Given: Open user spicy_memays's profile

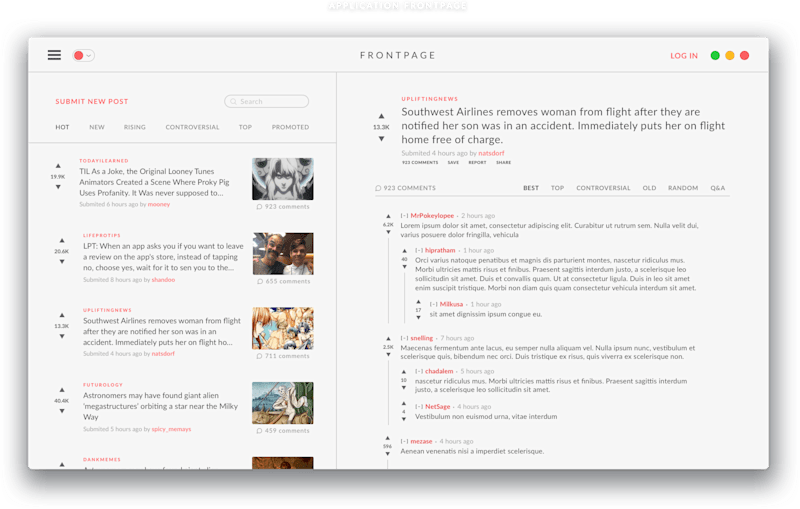Looking at the screenshot, I should coord(171,429).
